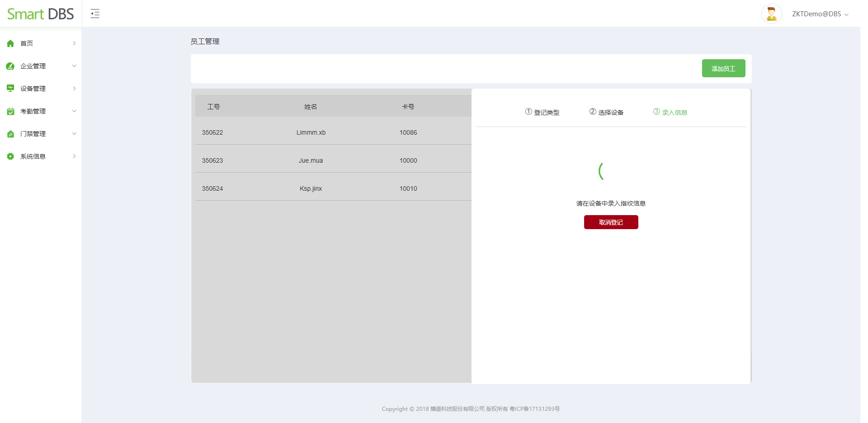Click the red 取消登记 button
Viewport: 868px width, 423px height.
(x=611, y=222)
